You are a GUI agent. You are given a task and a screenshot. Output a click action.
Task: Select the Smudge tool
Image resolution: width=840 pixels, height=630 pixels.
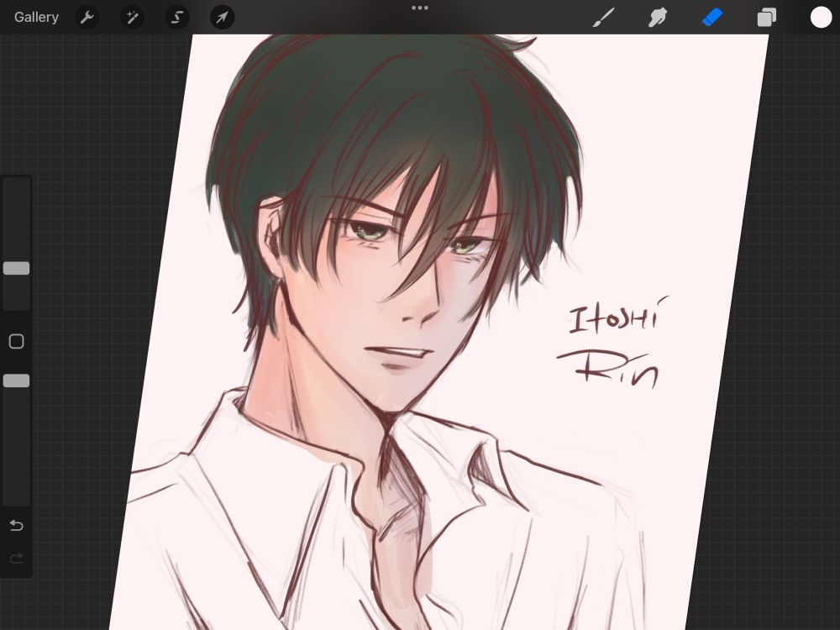658,18
